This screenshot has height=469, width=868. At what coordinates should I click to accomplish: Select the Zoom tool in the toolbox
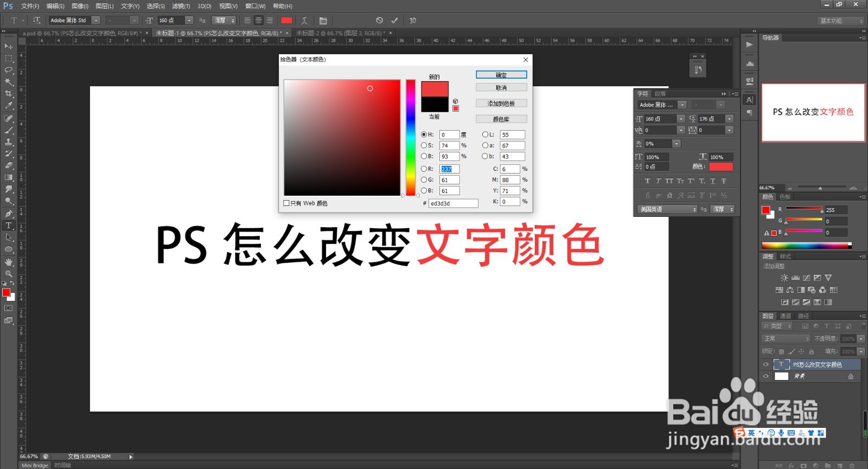(8, 274)
